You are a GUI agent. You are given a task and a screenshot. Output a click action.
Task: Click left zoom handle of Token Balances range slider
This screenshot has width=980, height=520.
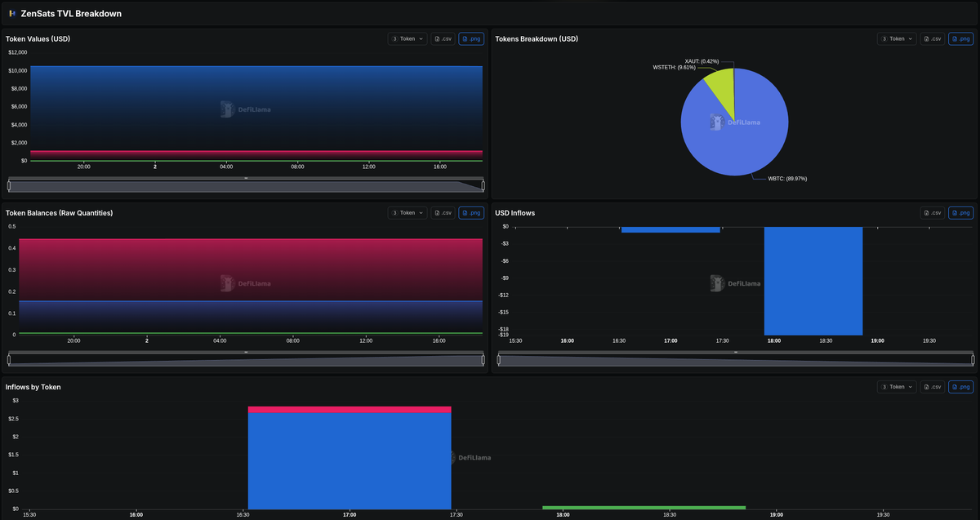9,359
